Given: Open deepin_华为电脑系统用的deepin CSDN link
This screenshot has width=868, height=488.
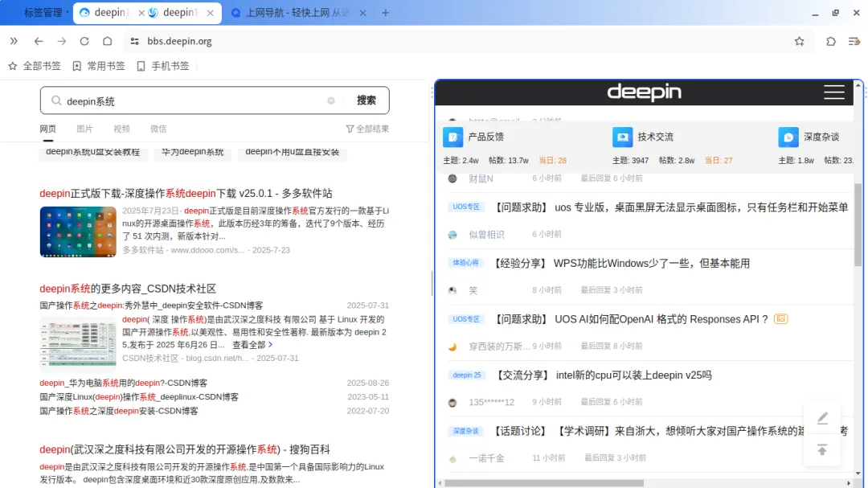Looking at the screenshot, I should click(x=124, y=383).
